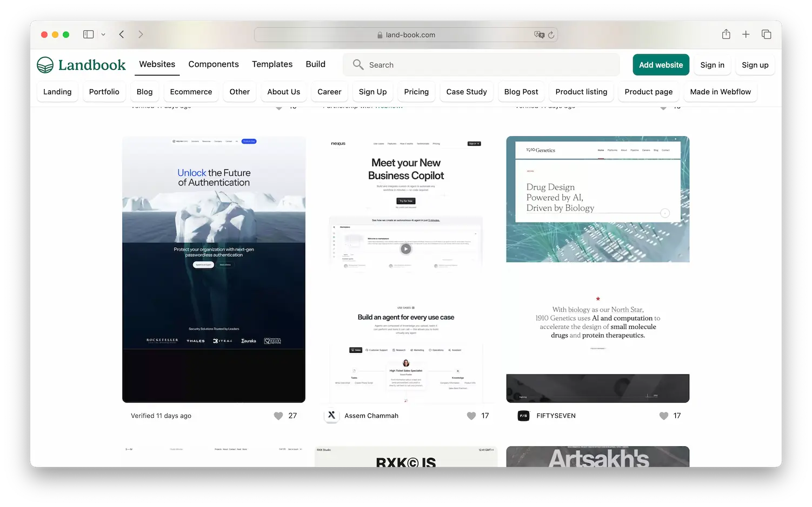Open the Share menu icon
812x507 pixels.
pyautogui.click(x=726, y=34)
